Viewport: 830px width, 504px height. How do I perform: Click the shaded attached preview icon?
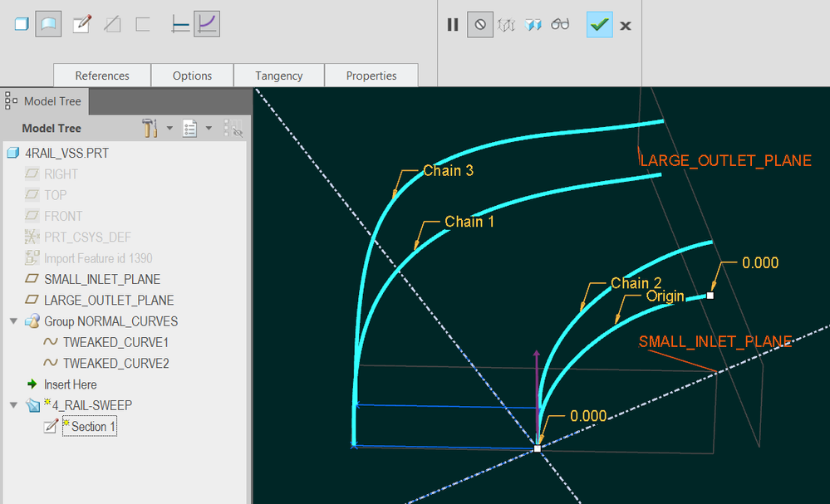(x=533, y=25)
